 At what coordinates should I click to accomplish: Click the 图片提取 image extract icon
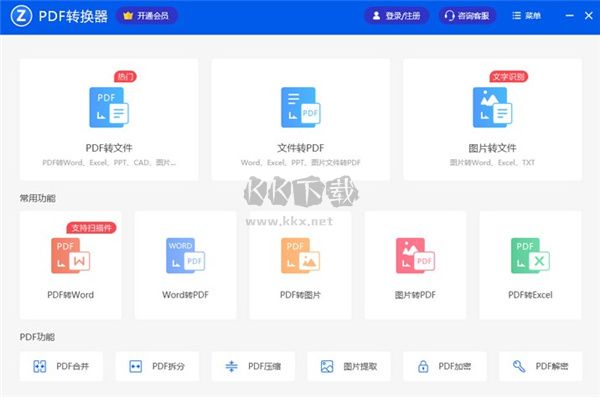pyautogui.click(x=327, y=366)
